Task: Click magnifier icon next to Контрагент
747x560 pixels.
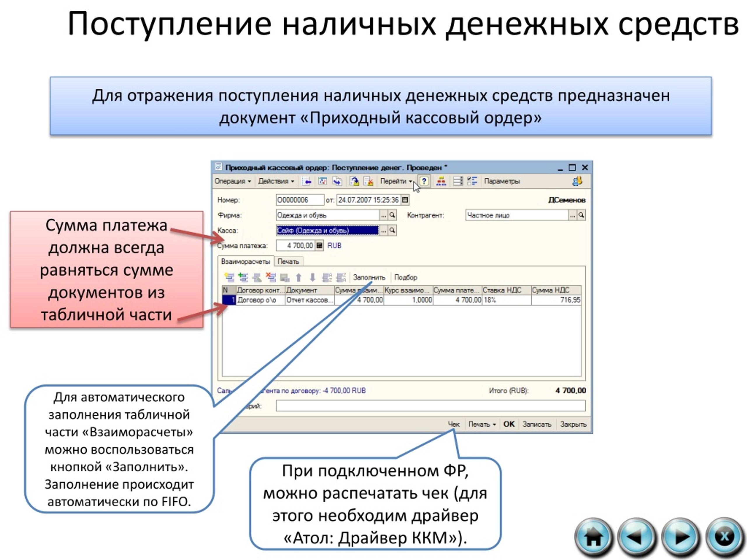Action: [x=581, y=215]
